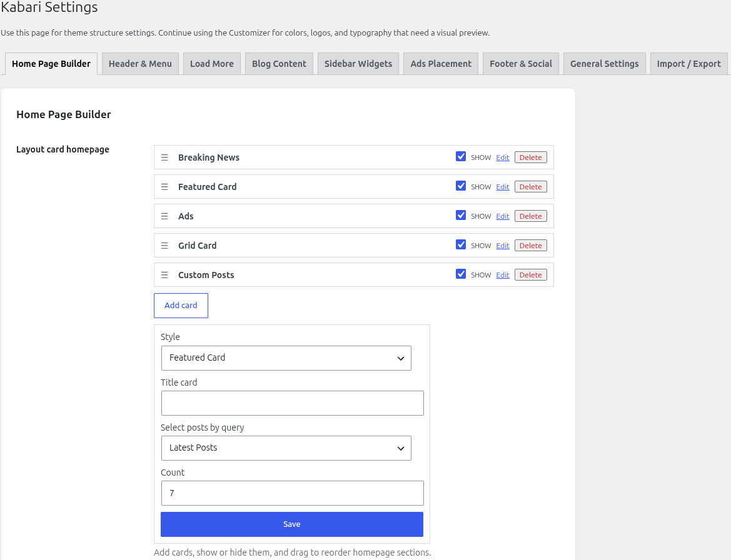Open the Style dropdown showing Featured Card
The width and height of the screenshot is (731, 560).
(x=286, y=357)
